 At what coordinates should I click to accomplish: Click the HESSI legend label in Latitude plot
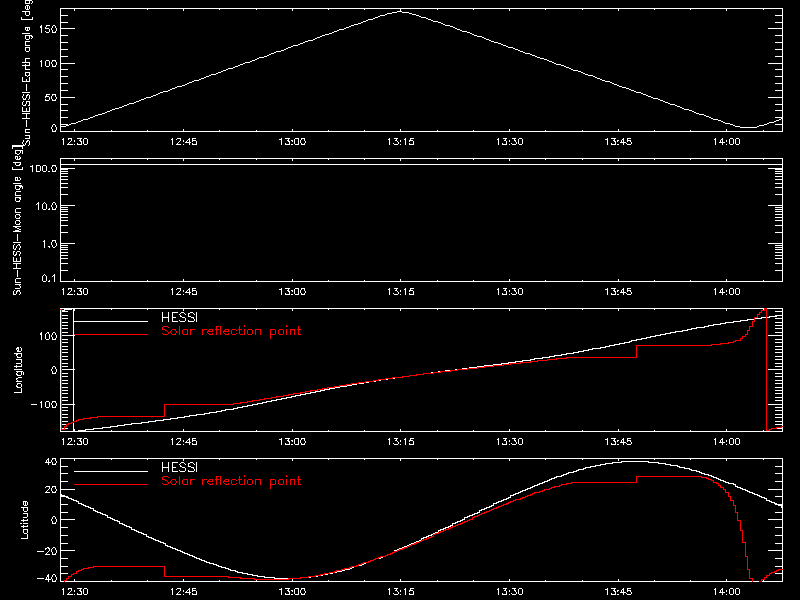179,467
